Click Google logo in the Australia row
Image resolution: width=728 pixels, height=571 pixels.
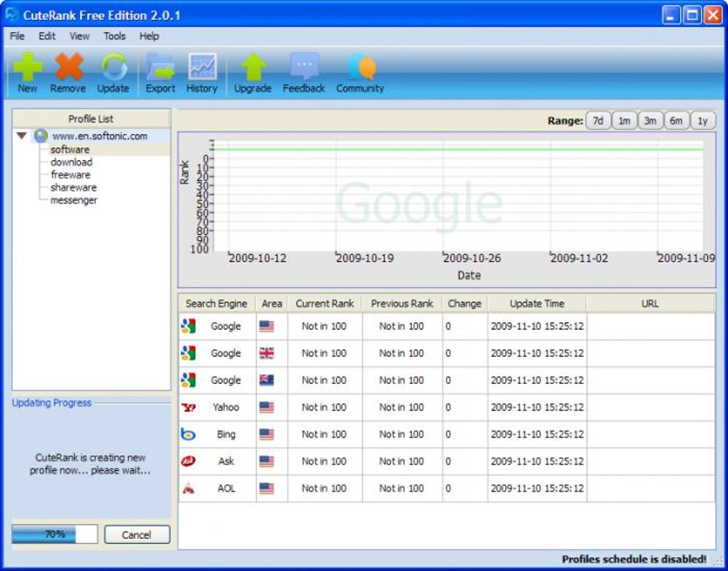pos(188,380)
